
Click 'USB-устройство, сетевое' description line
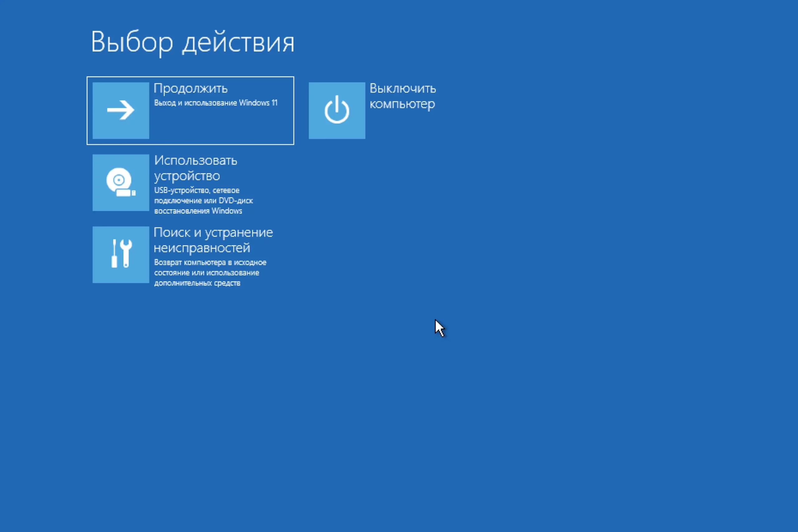[x=197, y=190]
